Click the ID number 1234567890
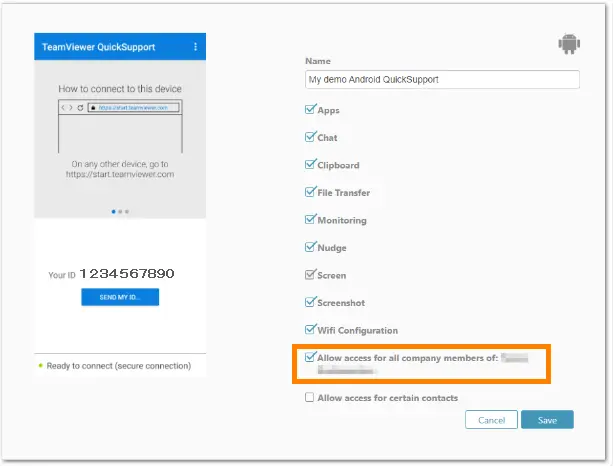 pyautogui.click(x=127, y=274)
